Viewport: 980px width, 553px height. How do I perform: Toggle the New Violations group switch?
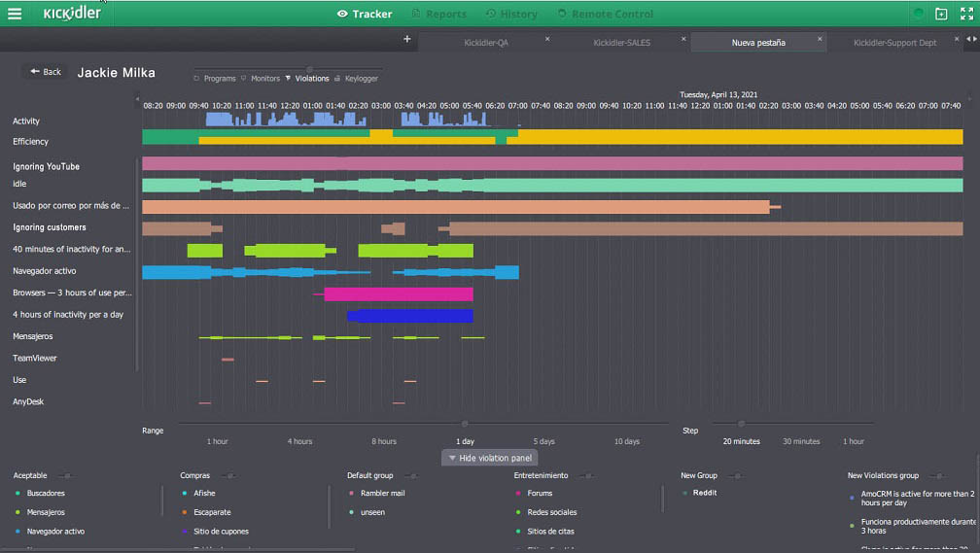click(938, 476)
